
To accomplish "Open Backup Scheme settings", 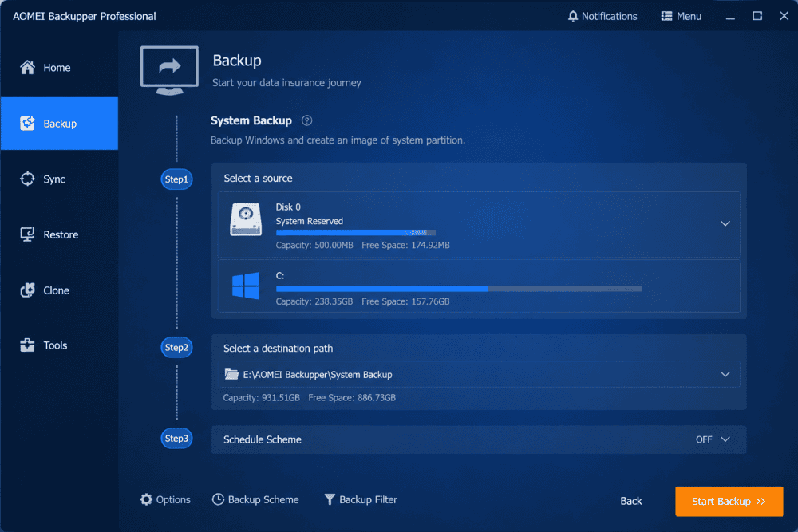I will pyautogui.click(x=255, y=499).
